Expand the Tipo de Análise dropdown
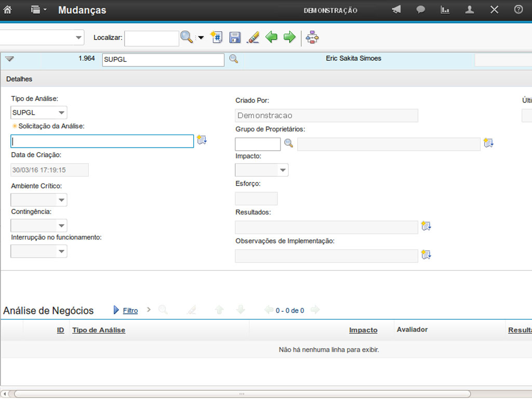The height and width of the screenshot is (399, 532). (62, 113)
